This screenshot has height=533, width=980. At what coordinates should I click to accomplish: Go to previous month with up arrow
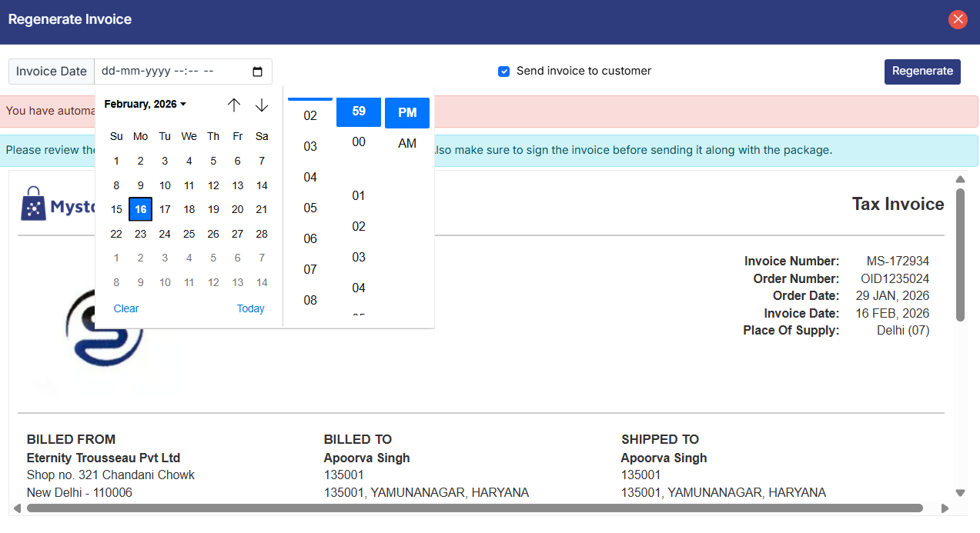234,105
